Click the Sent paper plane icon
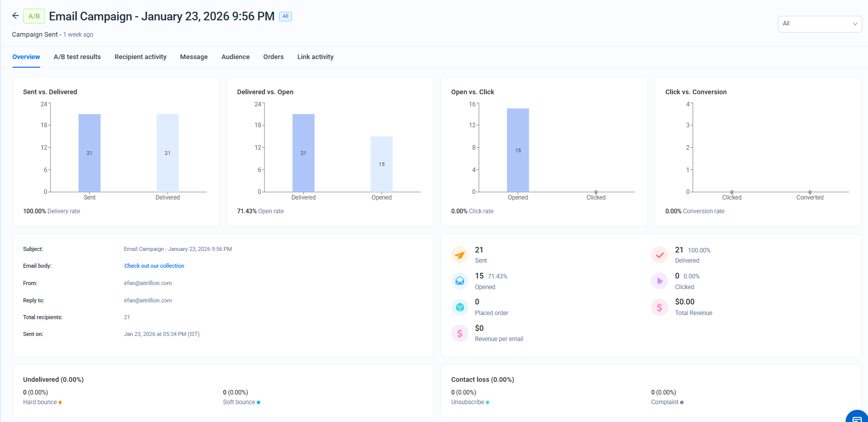The width and height of the screenshot is (868, 422). click(459, 255)
